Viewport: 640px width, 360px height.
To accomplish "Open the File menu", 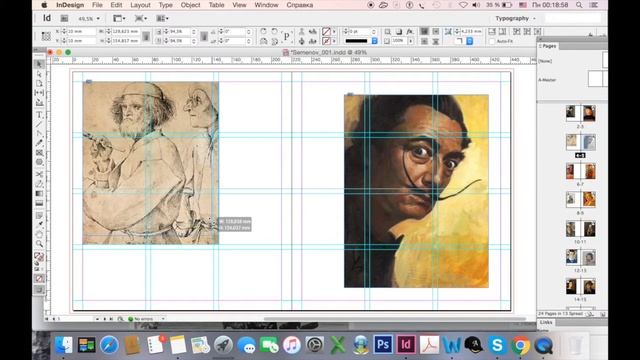I will [x=97, y=5].
